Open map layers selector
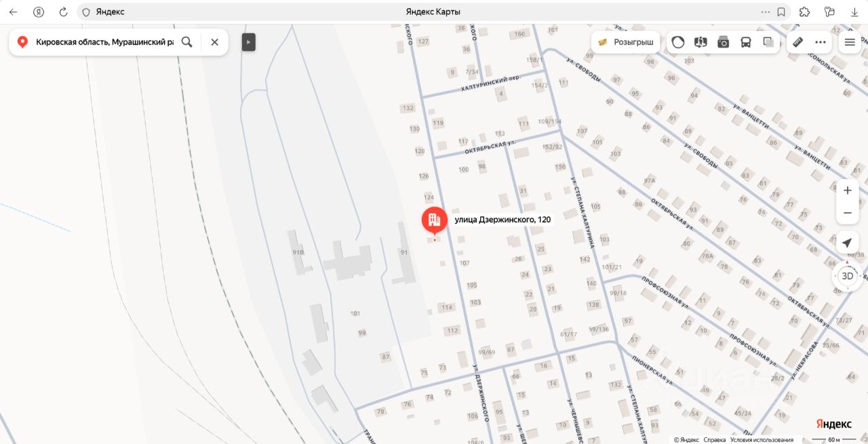This screenshot has width=868, height=444. pyautogui.click(x=768, y=42)
